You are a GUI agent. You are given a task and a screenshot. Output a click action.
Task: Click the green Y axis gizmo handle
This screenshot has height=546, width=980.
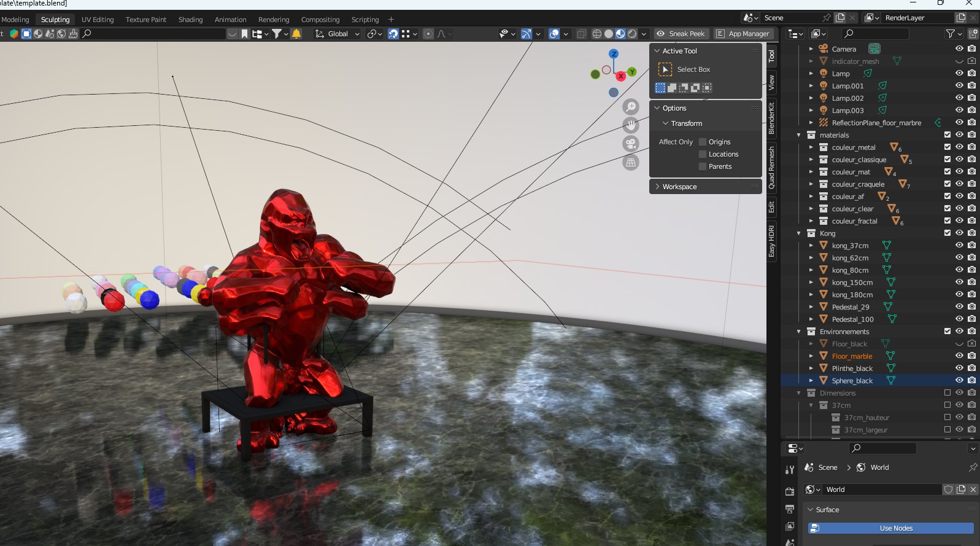coord(632,72)
